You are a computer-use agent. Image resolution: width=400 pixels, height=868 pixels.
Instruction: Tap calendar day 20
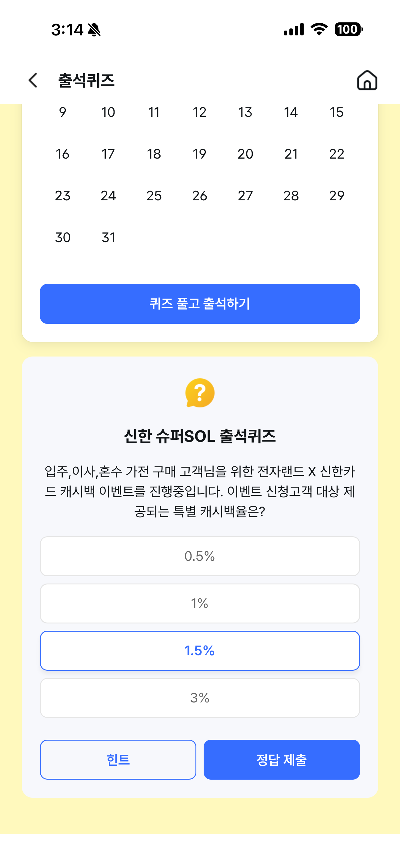point(245,154)
